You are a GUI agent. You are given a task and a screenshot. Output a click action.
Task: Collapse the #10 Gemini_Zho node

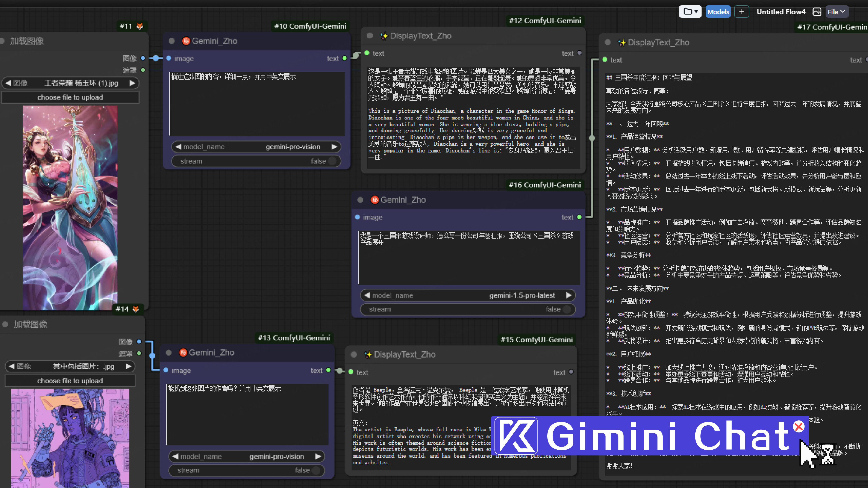[171, 41]
